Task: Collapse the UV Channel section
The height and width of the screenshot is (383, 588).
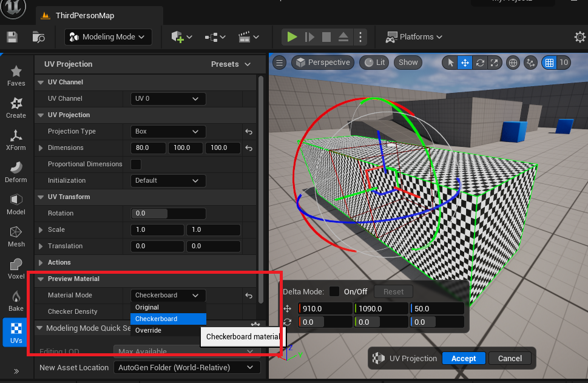Action: pos(41,82)
